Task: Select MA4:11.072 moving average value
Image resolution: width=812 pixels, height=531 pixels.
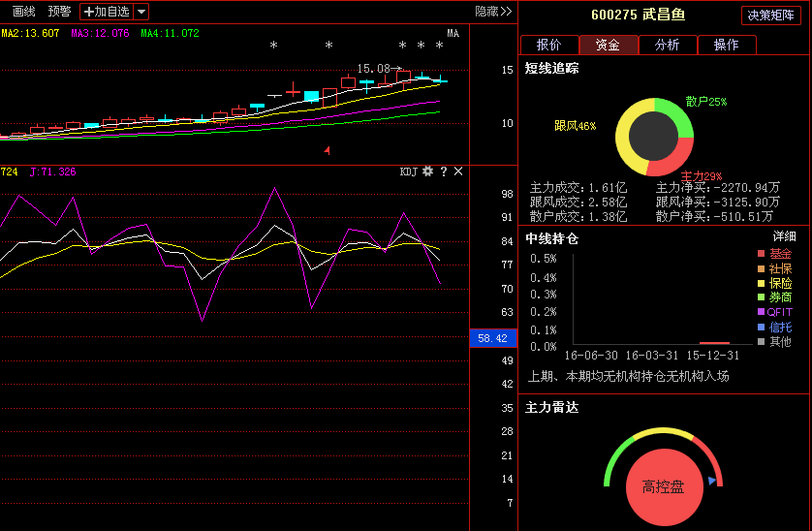Action: pyautogui.click(x=170, y=33)
